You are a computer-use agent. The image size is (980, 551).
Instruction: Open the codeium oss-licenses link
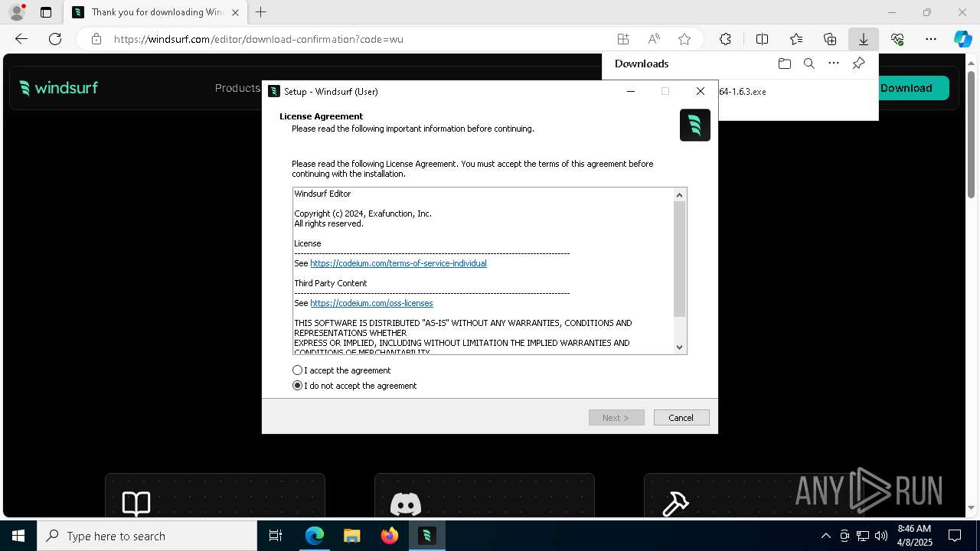coord(371,303)
